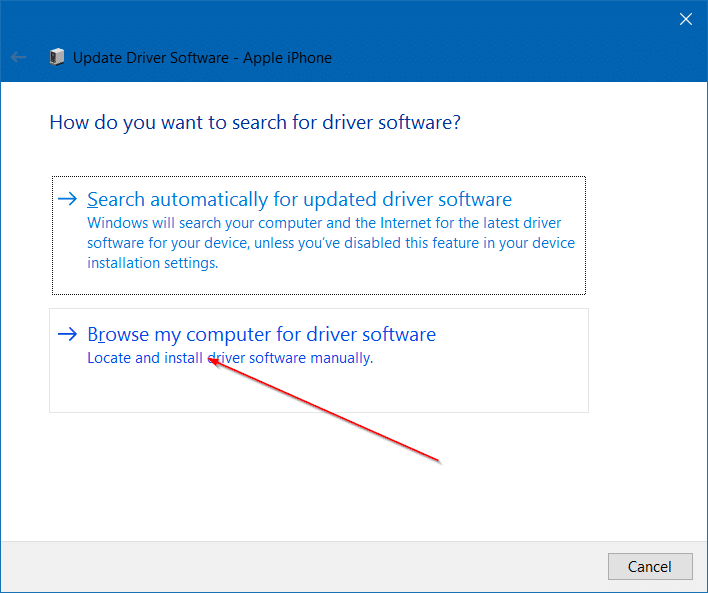
Task: Choose Search automatically for updated driver software
Action: point(319,235)
